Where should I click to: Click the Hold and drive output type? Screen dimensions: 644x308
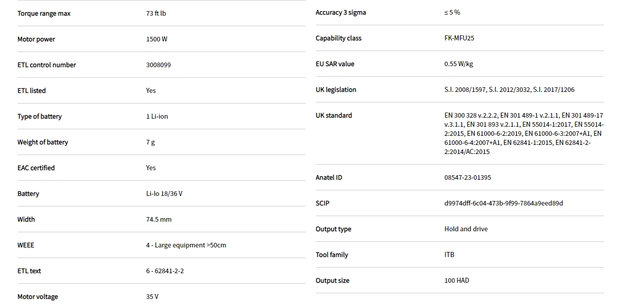[466, 229]
